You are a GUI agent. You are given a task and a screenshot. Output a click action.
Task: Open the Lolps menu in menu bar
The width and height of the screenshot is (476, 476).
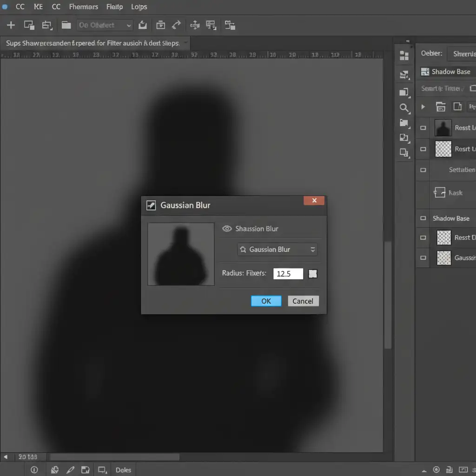(x=139, y=7)
